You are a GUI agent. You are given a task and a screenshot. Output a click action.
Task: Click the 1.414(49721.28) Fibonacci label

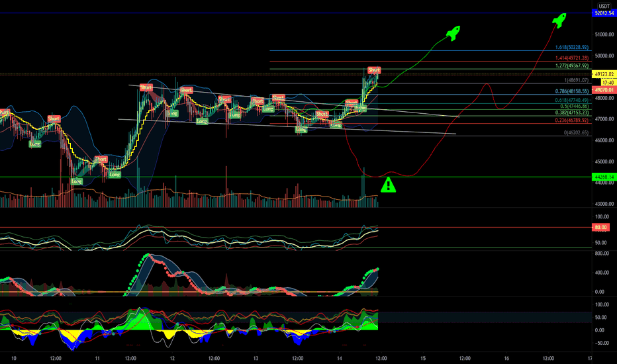(x=572, y=58)
